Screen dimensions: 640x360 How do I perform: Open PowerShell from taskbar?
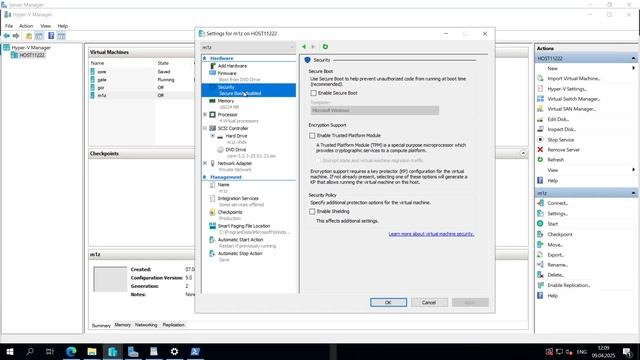click(x=195, y=351)
